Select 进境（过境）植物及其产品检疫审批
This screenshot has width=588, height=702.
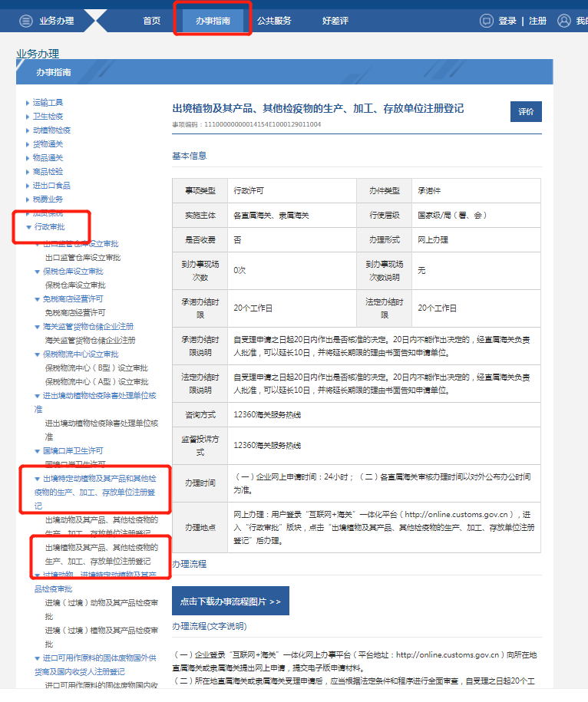[101, 637]
